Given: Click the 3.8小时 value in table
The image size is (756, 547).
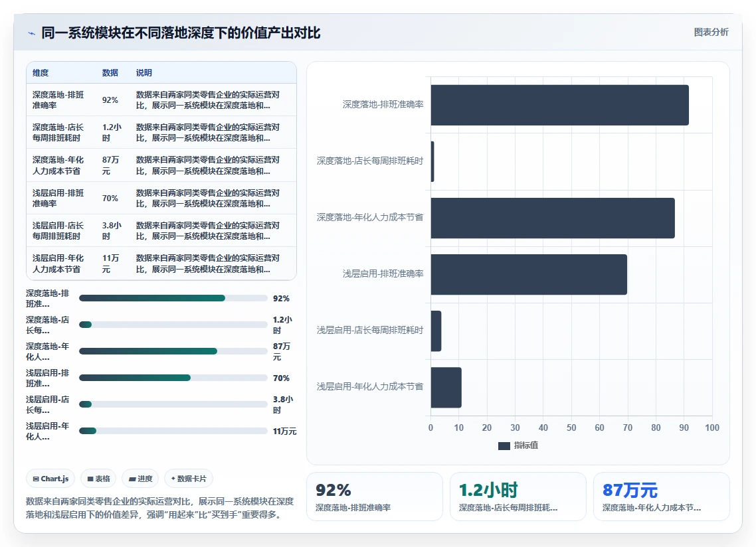Looking at the screenshot, I should coord(112,231).
